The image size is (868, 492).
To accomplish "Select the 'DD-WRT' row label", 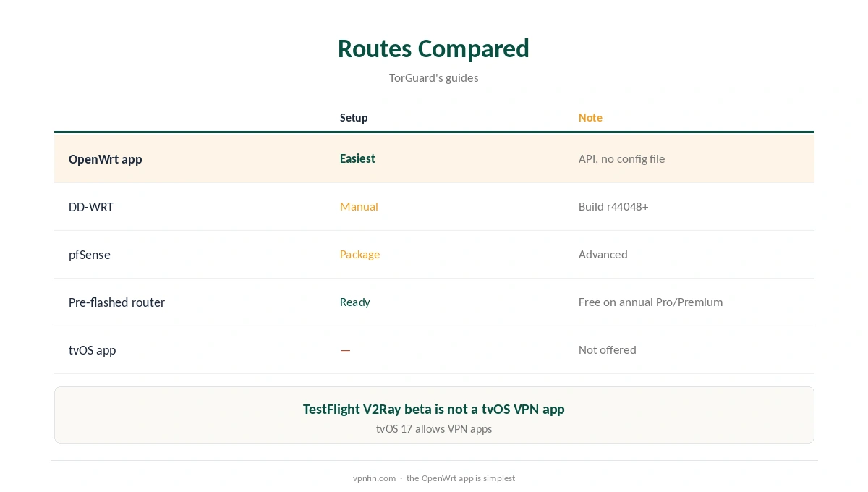I will tap(91, 207).
